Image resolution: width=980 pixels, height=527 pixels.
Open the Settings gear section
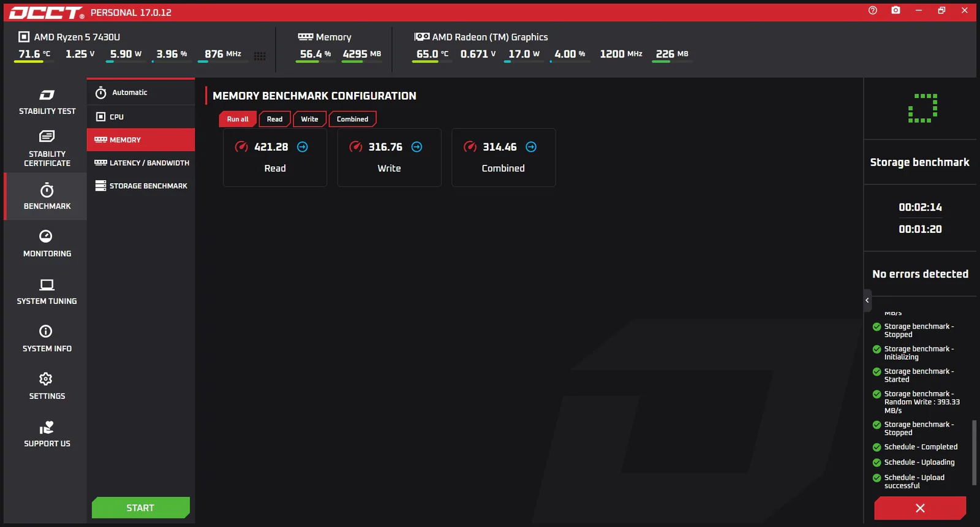(x=47, y=386)
